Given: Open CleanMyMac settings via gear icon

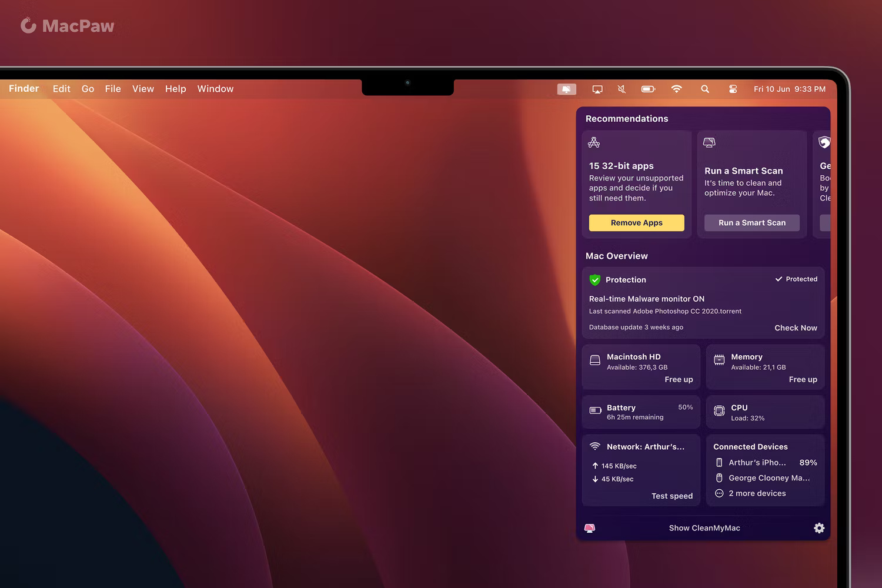Looking at the screenshot, I should (x=818, y=528).
